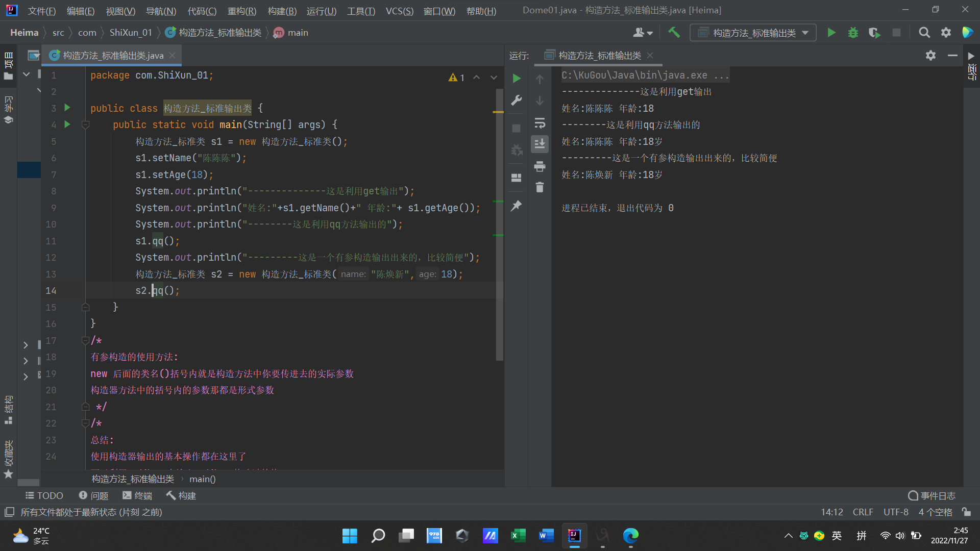
Task: Pin the run tab using the pin icon
Action: pos(517,206)
